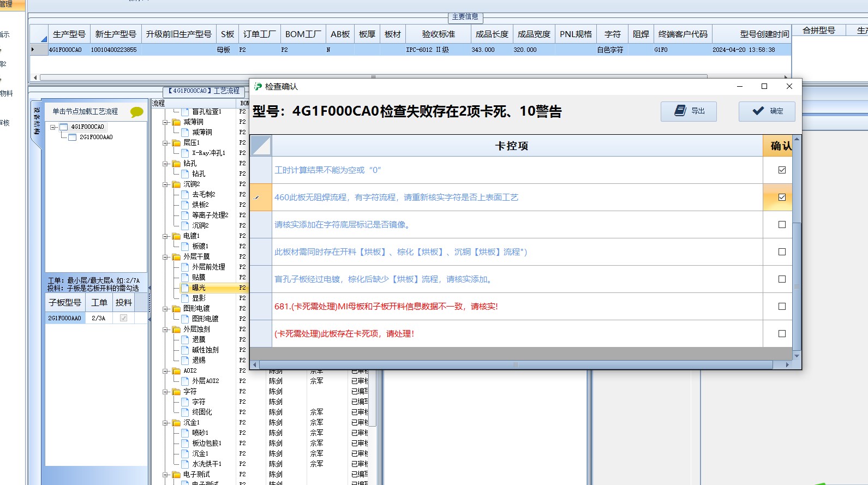Click document icon beside 板镀1

(x=185, y=247)
